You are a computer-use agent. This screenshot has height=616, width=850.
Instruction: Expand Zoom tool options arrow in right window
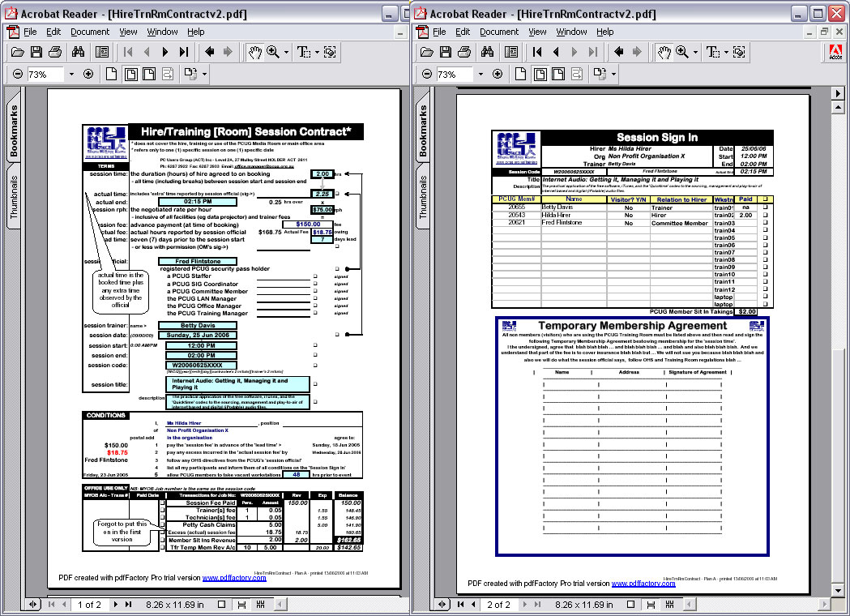click(695, 53)
